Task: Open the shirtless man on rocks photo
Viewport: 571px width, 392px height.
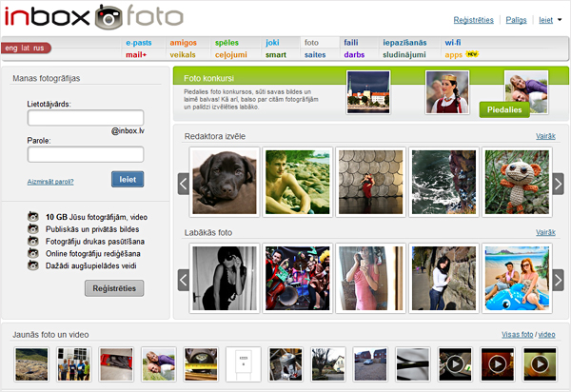Action: coord(298,182)
